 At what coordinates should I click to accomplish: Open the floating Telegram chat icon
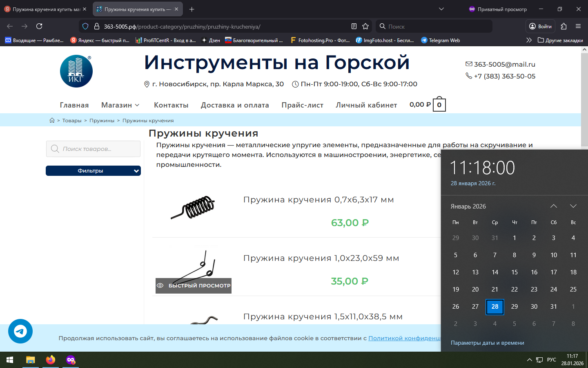[x=20, y=331]
